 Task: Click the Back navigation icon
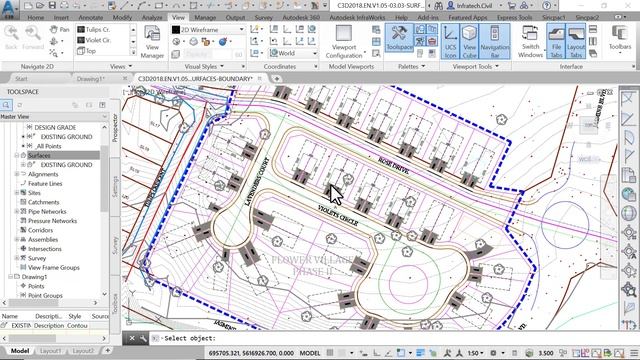[11, 38]
